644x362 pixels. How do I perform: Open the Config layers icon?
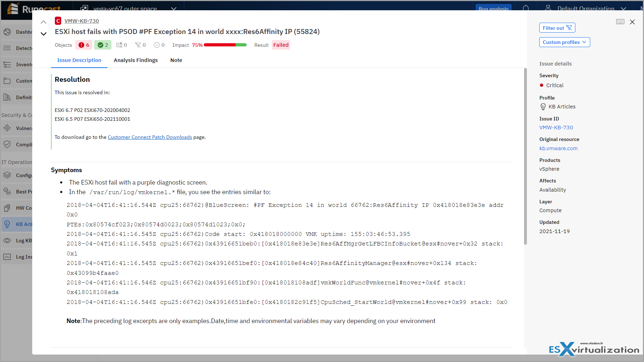(7, 175)
